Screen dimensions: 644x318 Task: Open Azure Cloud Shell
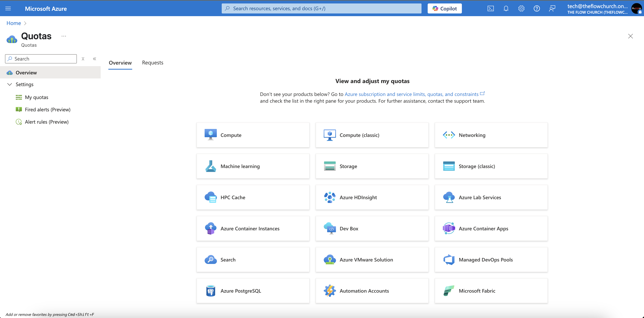490,8
